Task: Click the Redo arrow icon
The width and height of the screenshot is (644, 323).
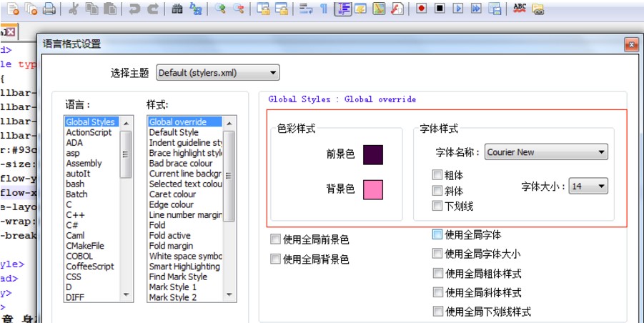Action: coord(153,9)
